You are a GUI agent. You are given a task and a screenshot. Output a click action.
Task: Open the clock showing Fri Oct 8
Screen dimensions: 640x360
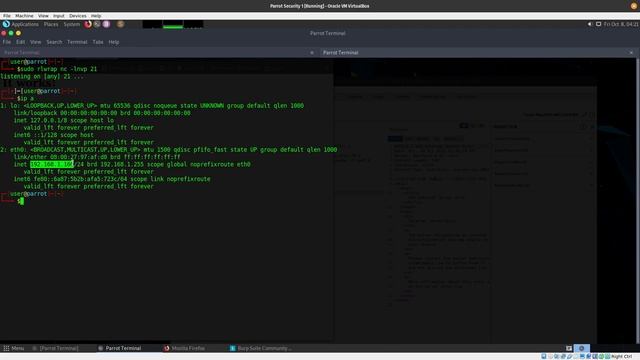coord(621,24)
